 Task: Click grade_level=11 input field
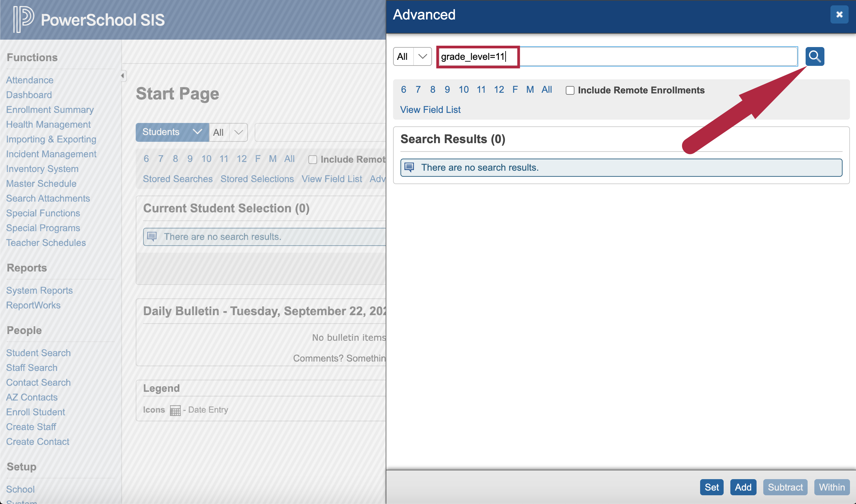click(617, 56)
